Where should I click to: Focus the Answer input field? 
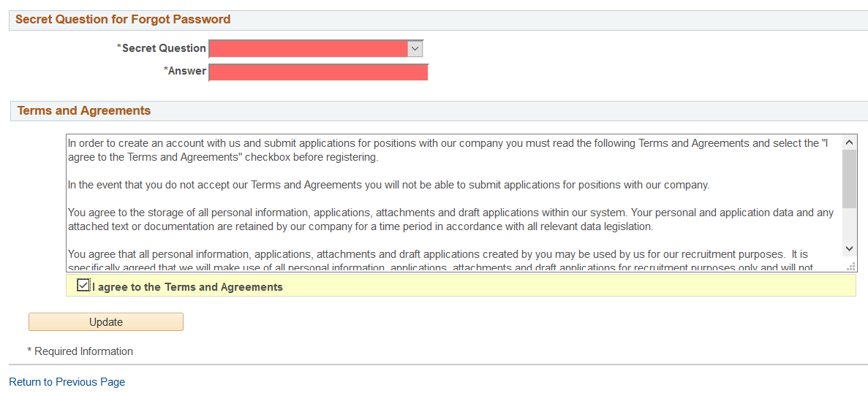pyautogui.click(x=318, y=72)
